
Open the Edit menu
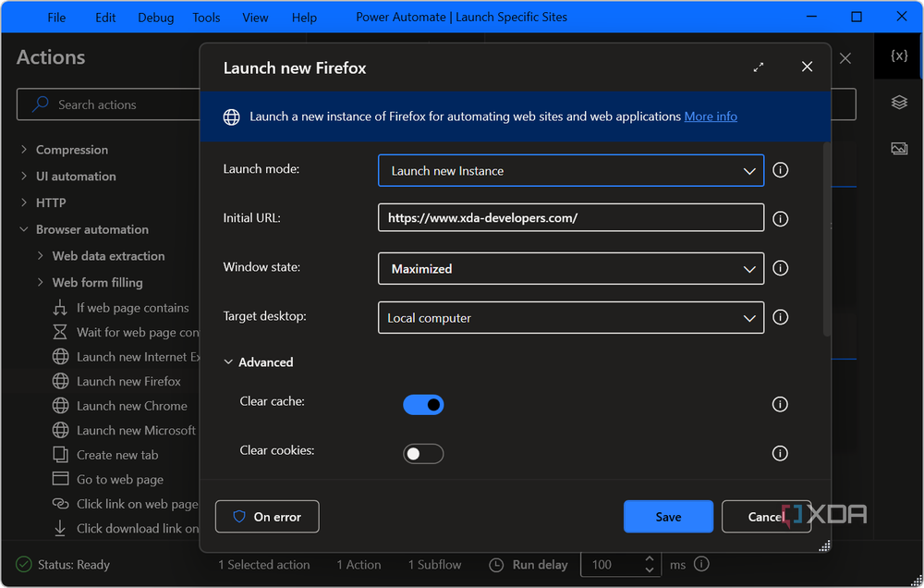point(105,17)
